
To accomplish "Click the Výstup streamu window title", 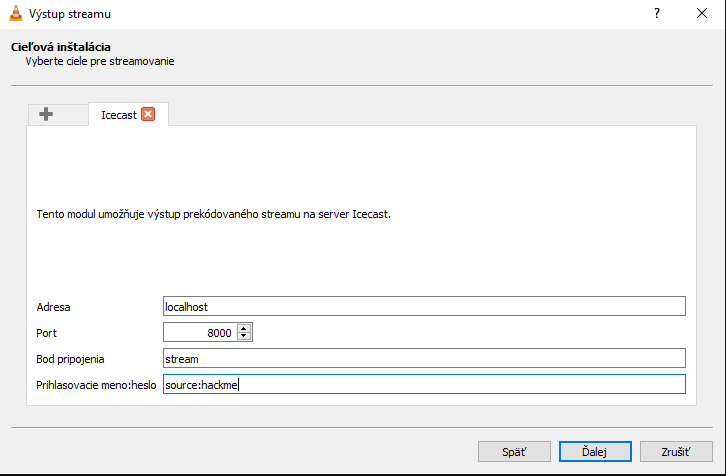I will click(70, 14).
